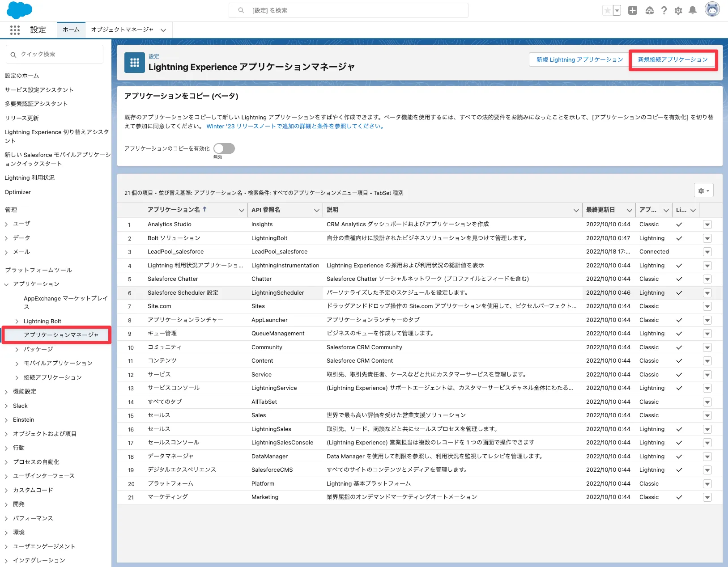This screenshot has height=567, width=728.
Task: Click 新規接続アプリケーション button
Action: click(673, 59)
